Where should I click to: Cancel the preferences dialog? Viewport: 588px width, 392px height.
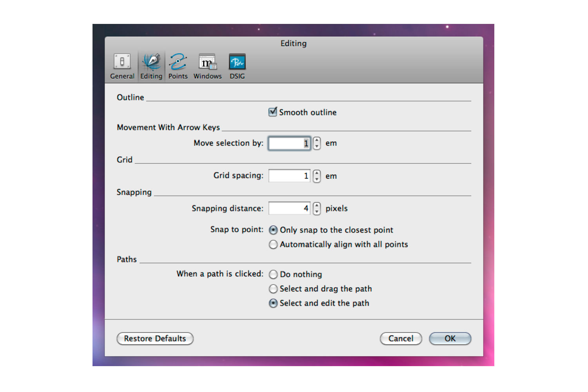pos(401,339)
